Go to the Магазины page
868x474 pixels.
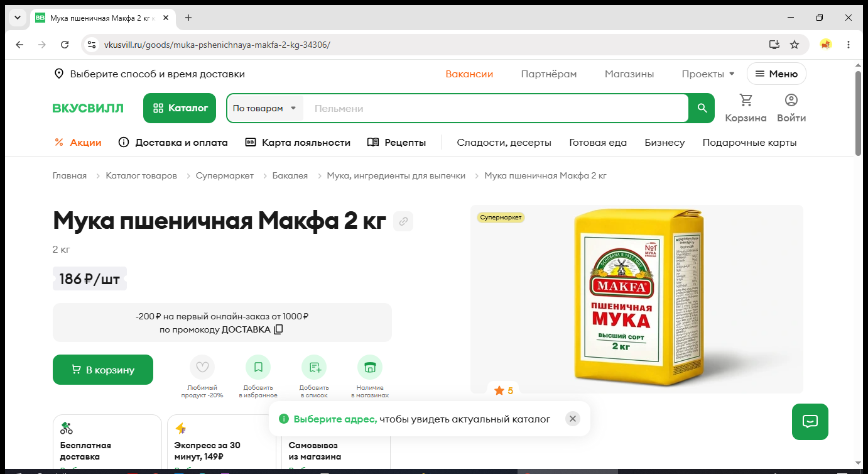[629, 74]
